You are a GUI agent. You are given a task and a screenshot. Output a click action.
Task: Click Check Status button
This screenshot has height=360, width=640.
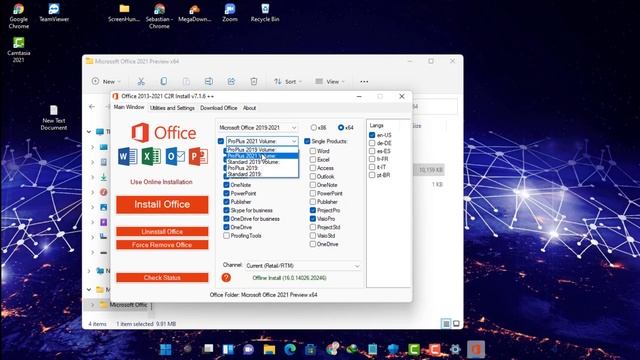tap(162, 278)
